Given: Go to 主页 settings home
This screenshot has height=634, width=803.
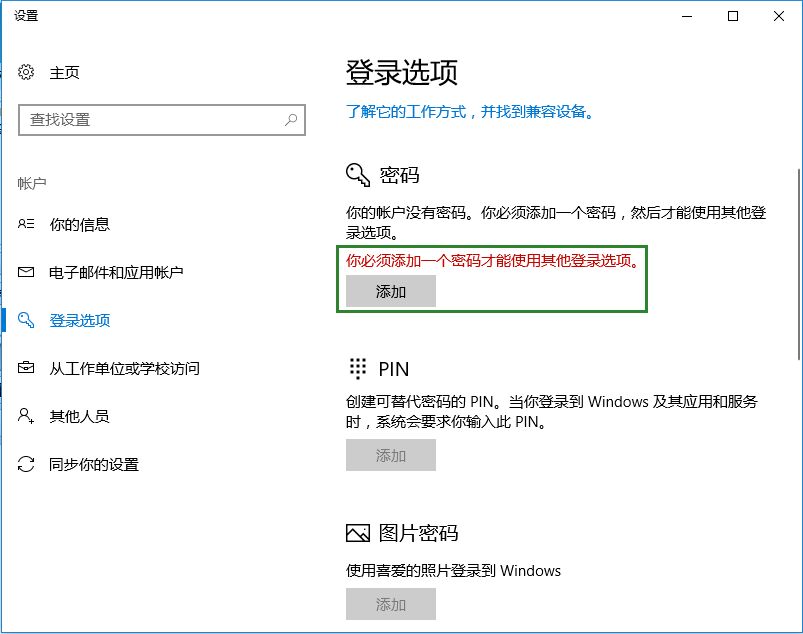Looking at the screenshot, I should point(65,72).
